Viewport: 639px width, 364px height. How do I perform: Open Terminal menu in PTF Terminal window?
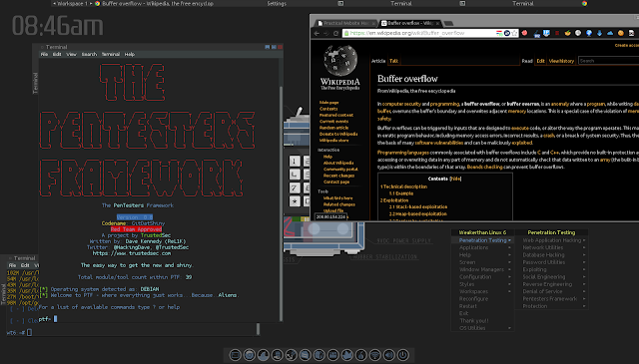(111, 54)
